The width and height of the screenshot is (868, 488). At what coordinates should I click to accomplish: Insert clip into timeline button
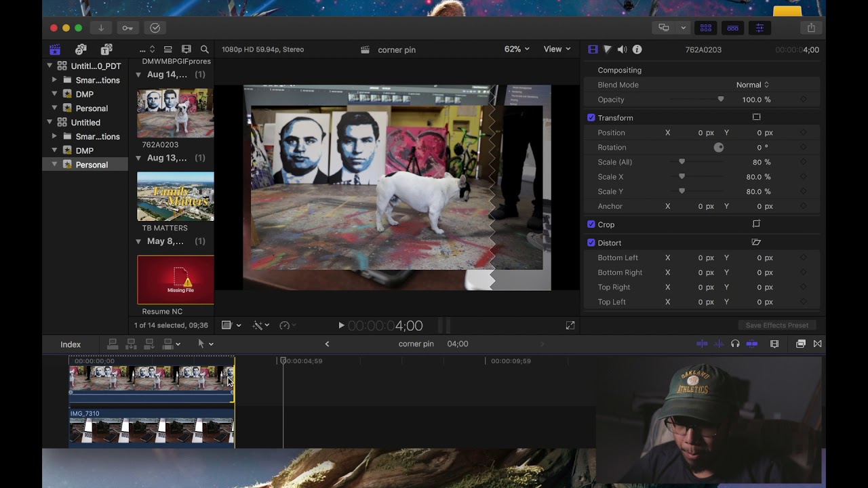tap(132, 344)
